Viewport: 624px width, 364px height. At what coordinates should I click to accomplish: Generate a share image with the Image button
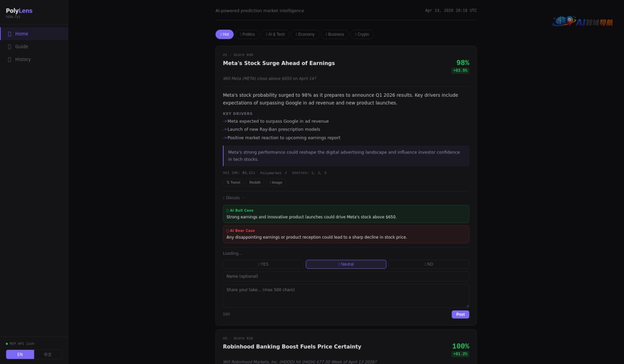pyautogui.click(x=276, y=183)
